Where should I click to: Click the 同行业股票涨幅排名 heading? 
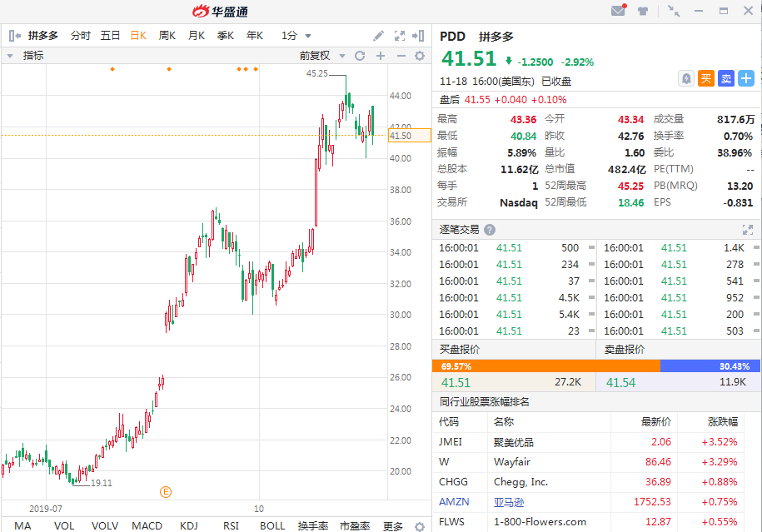(485, 402)
